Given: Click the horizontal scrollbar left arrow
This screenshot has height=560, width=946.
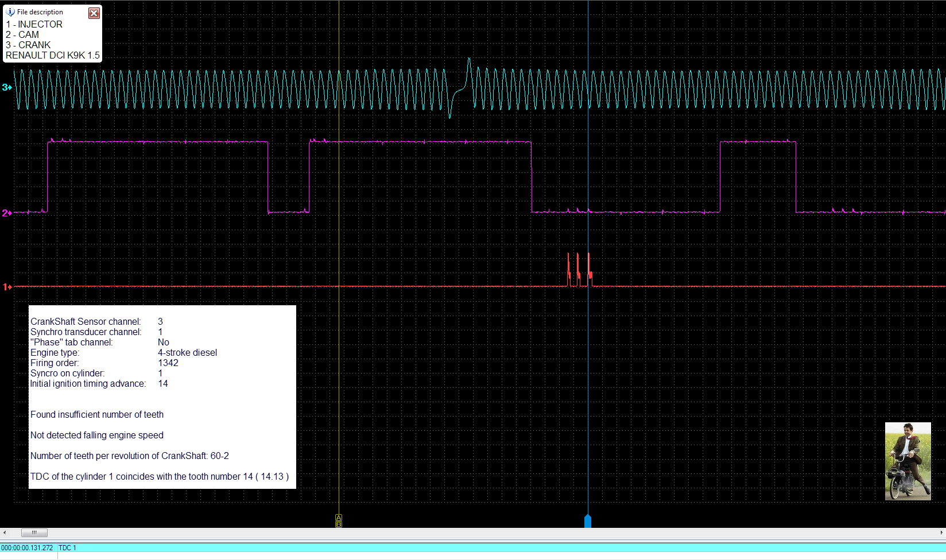Looking at the screenshot, I should coord(5,532).
